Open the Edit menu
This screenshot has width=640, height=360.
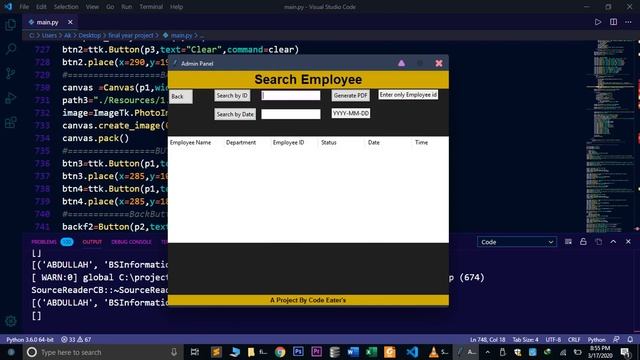pyautogui.click(x=41, y=7)
